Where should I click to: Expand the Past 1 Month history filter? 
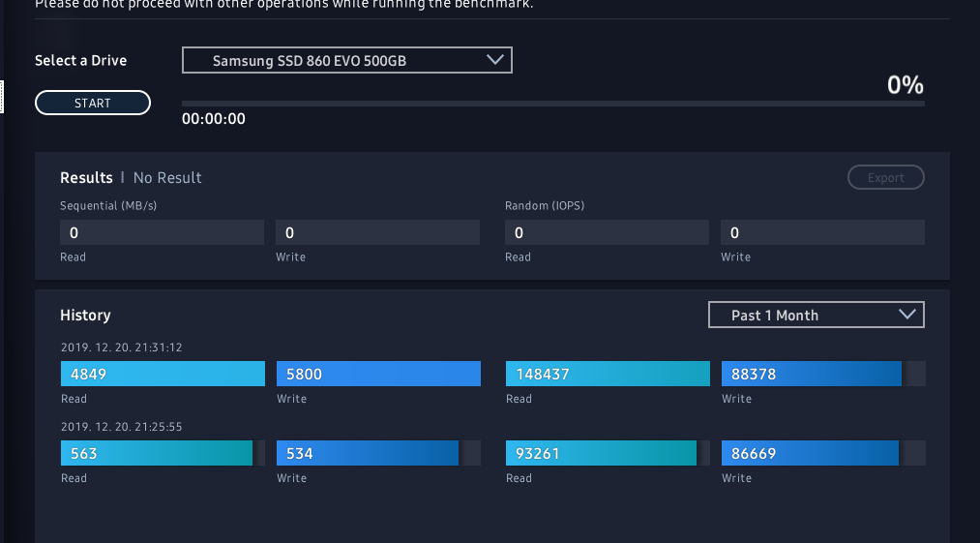(816, 315)
